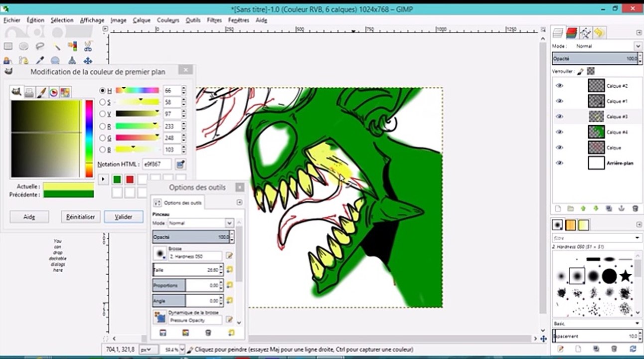The image size is (644, 359).
Task: Duplicate the selected layer
Action: click(x=609, y=208)
